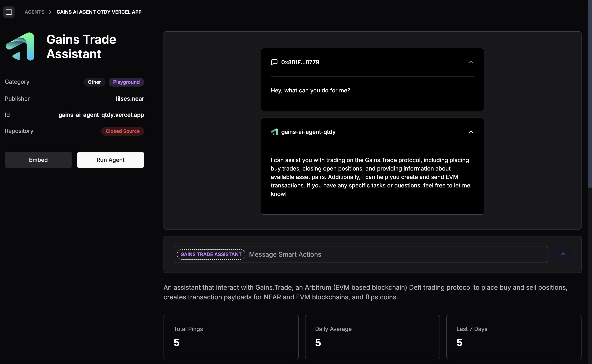Click the Run Agent button
The height and width of the screenshot is (364, 592).
110,160
